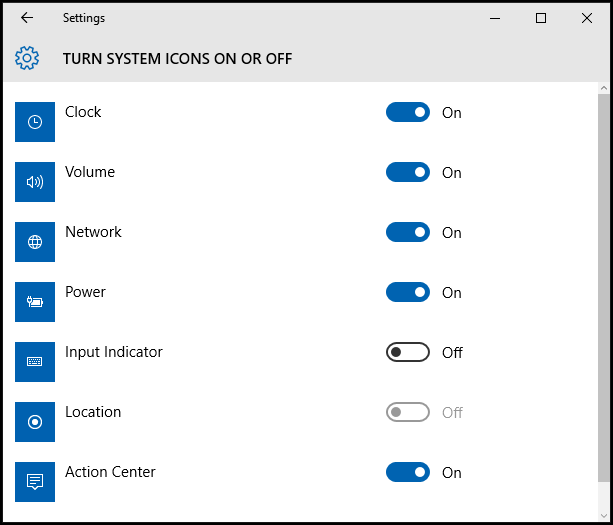Click the Settings gear icon

tap(27, 58)
